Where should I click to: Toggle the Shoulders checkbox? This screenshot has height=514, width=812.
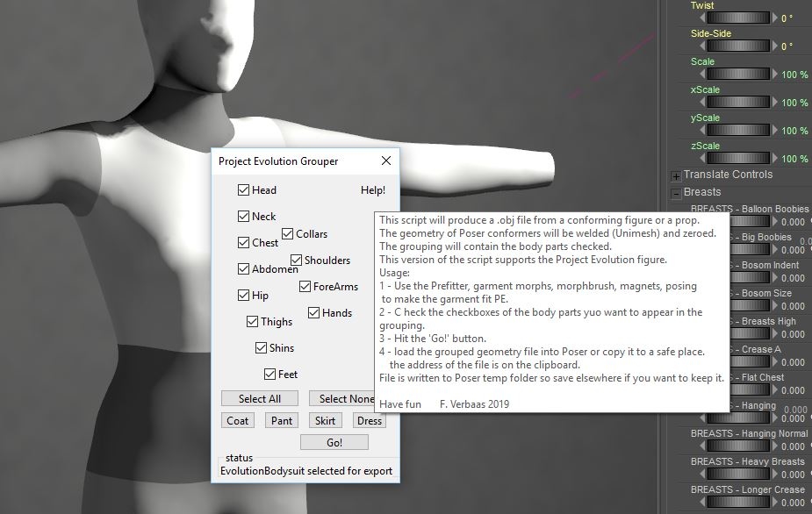click(x=296, y=261)
